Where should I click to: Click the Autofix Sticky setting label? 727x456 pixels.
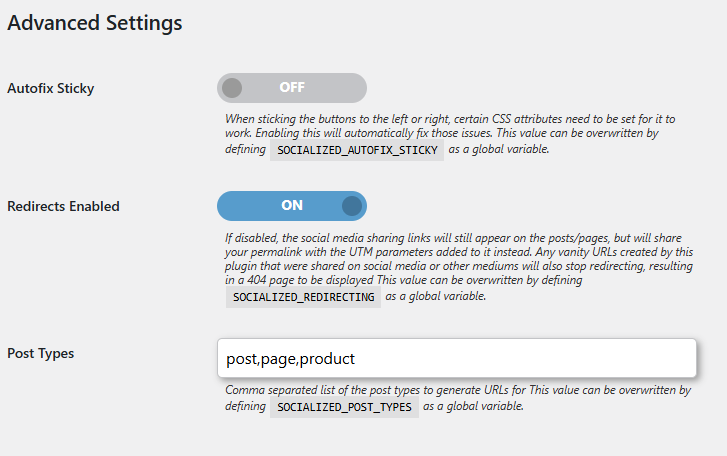tap(51, 89)
